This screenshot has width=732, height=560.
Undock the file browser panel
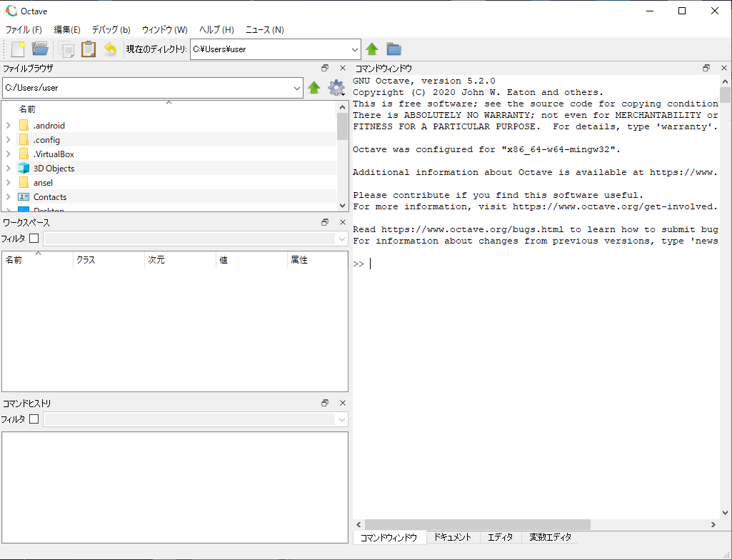[x=325, y=67]
